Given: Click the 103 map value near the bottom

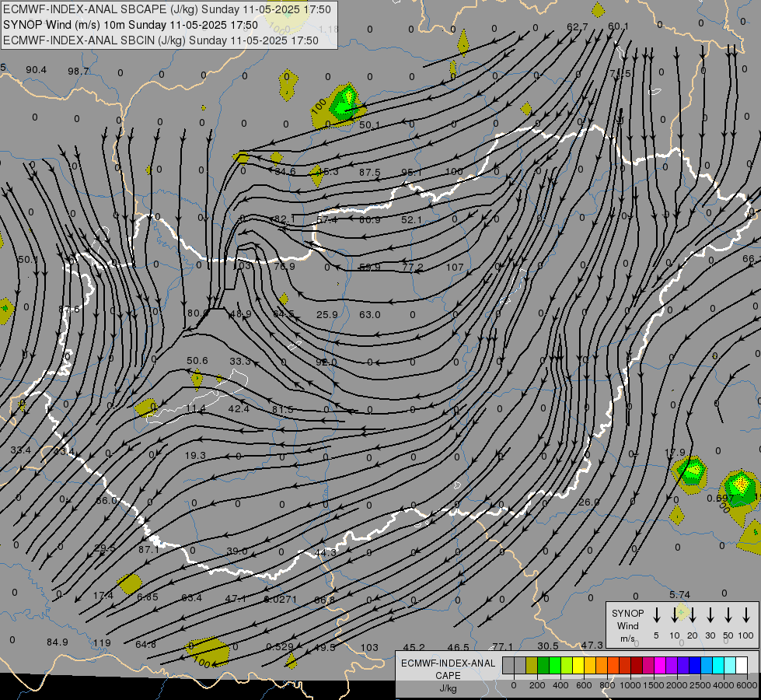Looking at the screenshot, I should coord(369,647).
